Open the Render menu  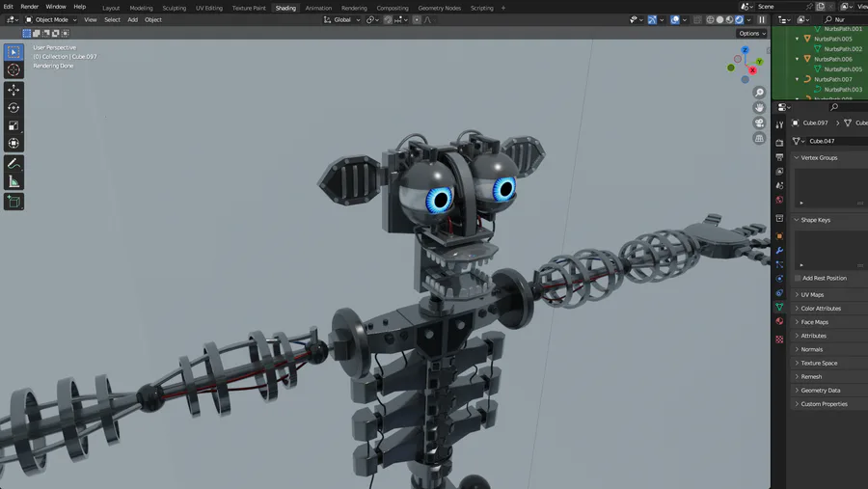29,7
